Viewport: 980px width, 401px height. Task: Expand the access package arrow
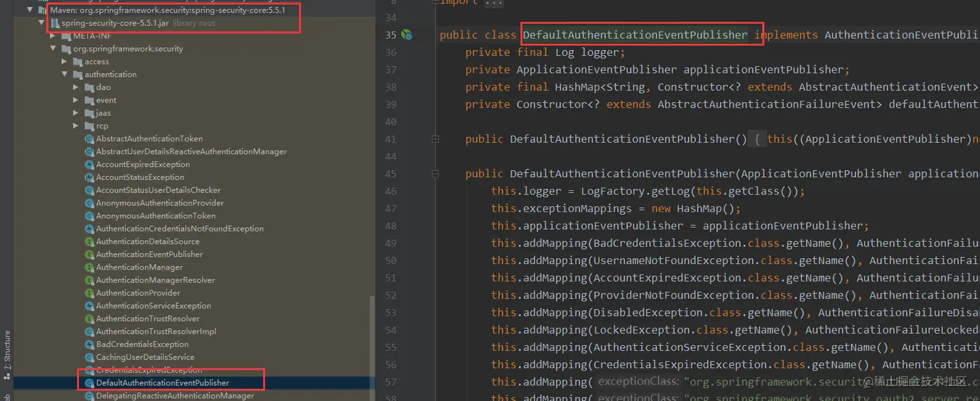pyautogui.click(x=65, y=62)
